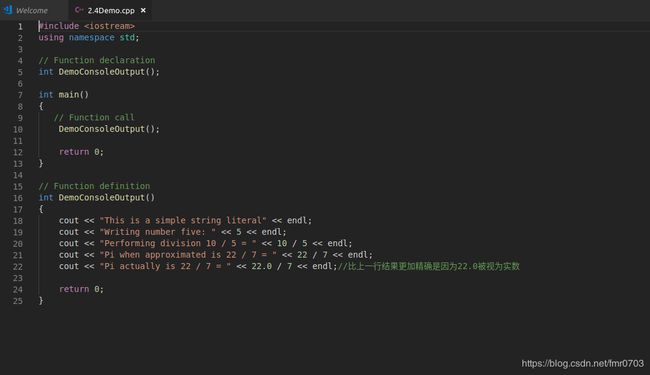The image size is (650, 375).
Task: Click 'int main()' on line 7
Action: coord(63,95)
